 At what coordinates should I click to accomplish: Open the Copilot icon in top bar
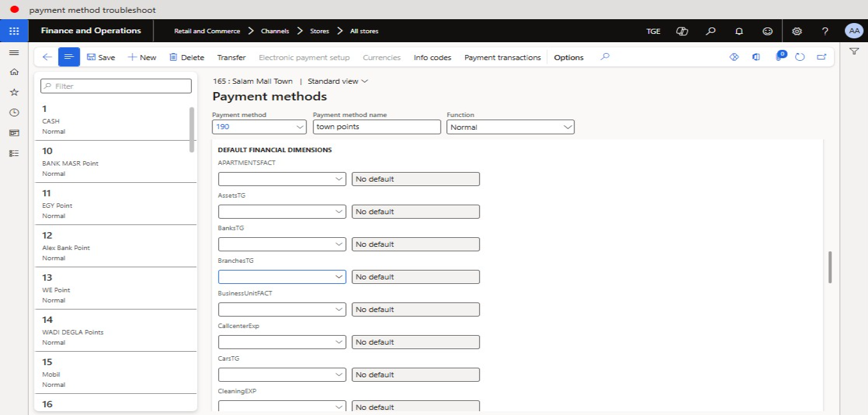coord(682,31)
